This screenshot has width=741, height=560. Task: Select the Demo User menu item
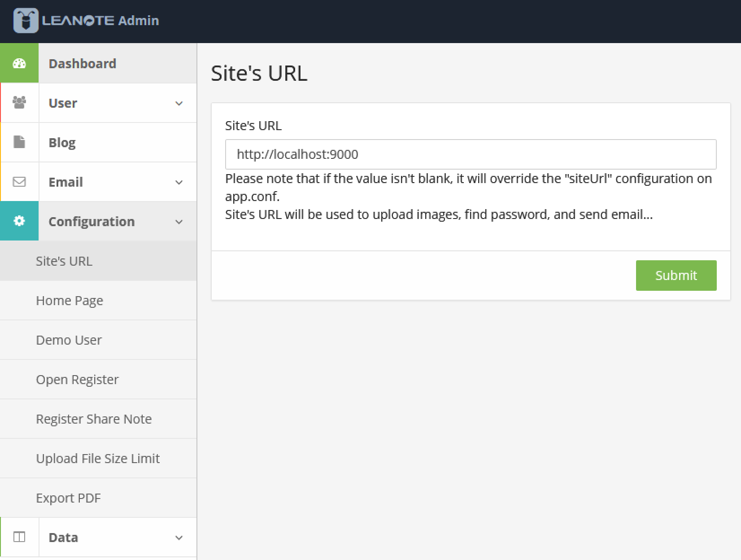click(x=69, y=340)
